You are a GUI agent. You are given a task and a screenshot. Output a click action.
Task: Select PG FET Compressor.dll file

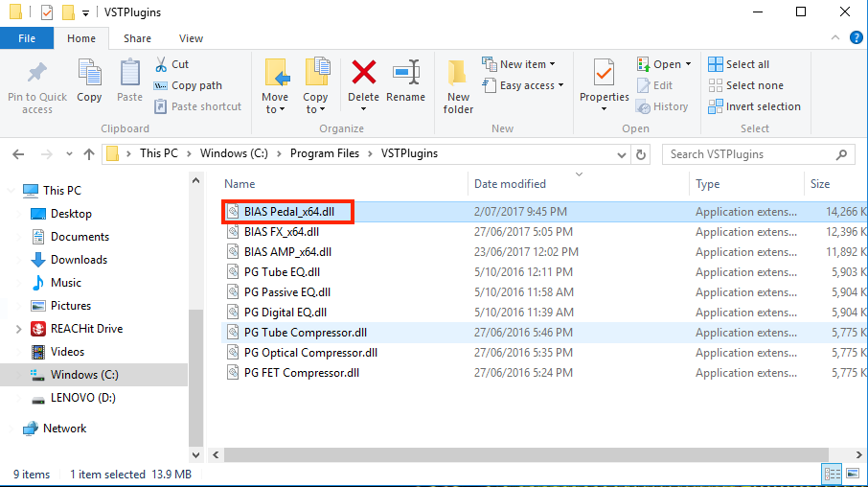301,372
